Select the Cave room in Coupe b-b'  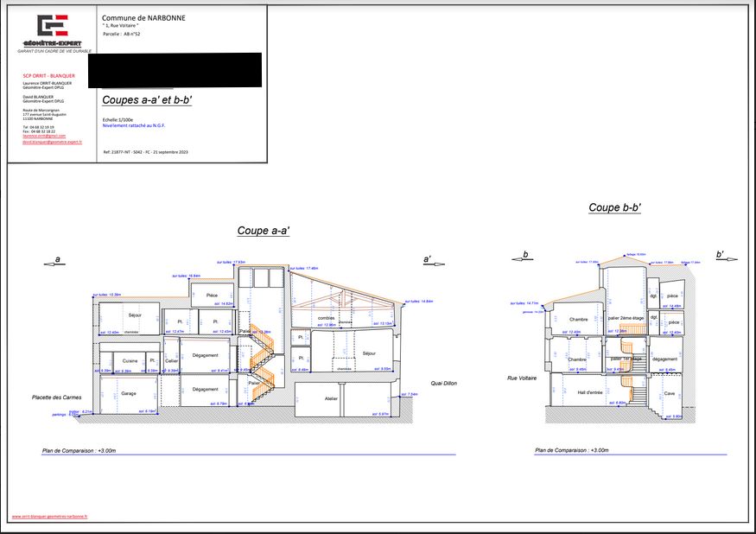(669, 393)
